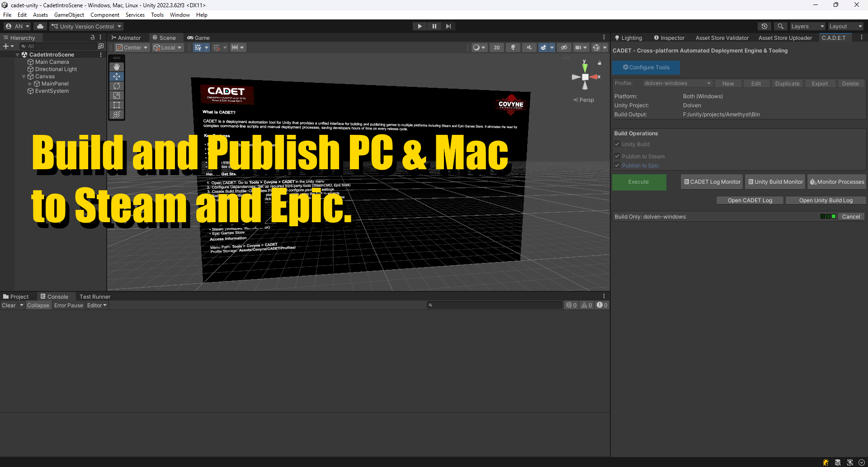Viewport: 868px width, 467px height.
Task: Select EventSystem in Hierarchy
Action: (x=52, y=91)
